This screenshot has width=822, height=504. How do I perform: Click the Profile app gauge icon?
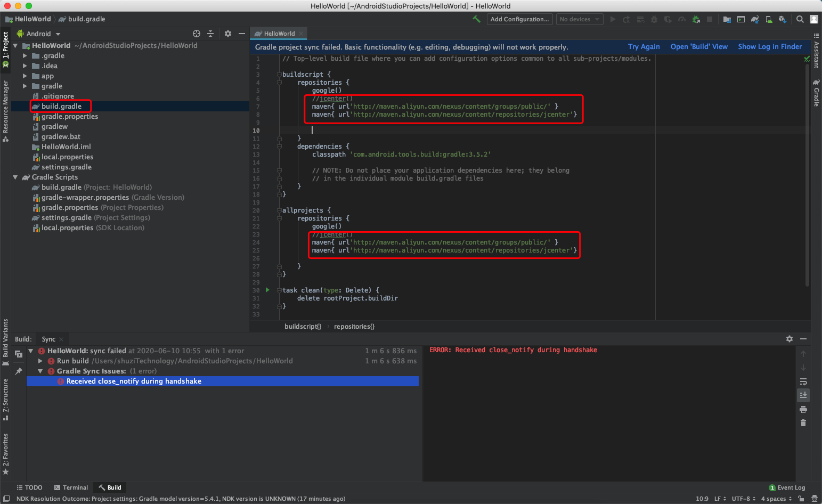click(x=682, y=19)
